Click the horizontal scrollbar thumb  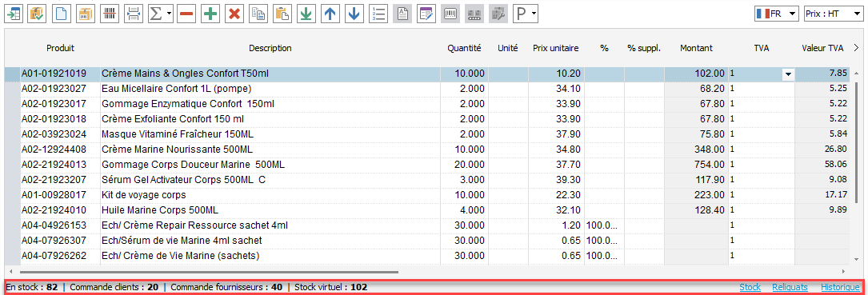[x=209, y=272]
